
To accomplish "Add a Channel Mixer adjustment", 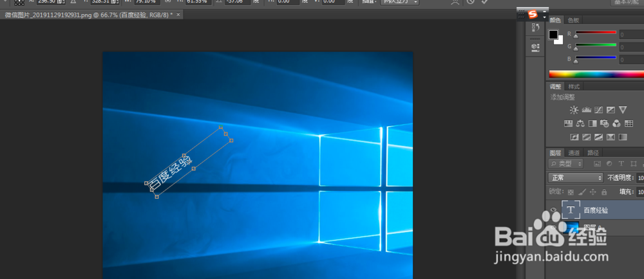I will [x=616, y=123].
